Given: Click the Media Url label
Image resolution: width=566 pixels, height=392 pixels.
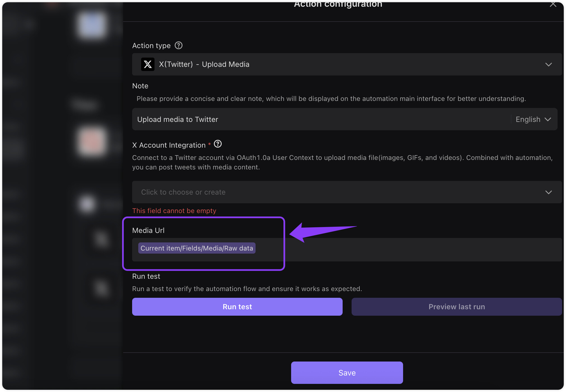Looking at the screenshot, I should click(x=148, y=230).
